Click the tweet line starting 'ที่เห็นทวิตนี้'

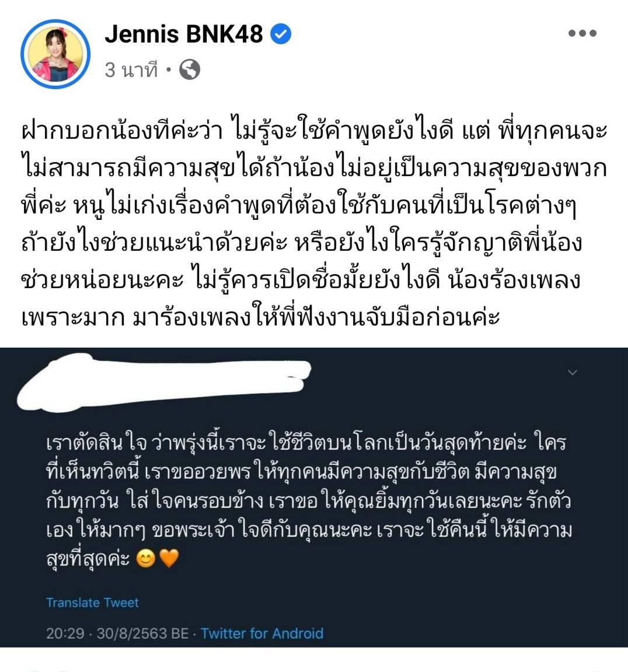coord(301,472)
